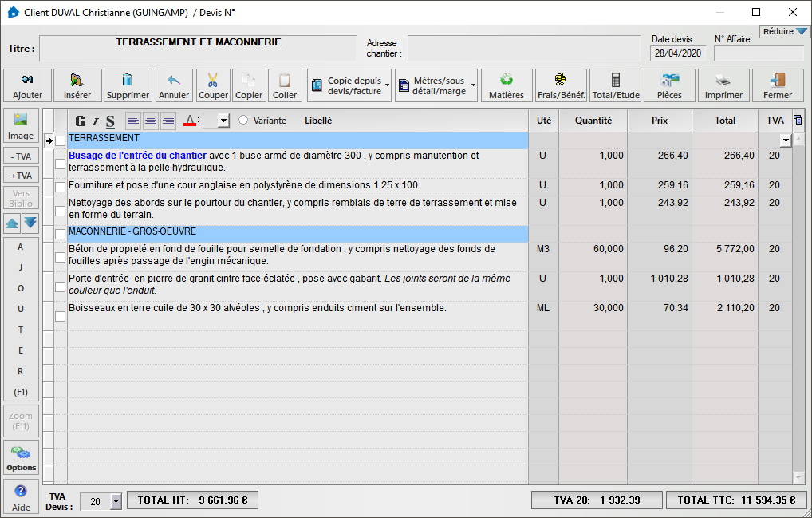Viewport: 812px width, 518px height.
Task: Click the font color A swatch
Action: (x=190, y=121)
